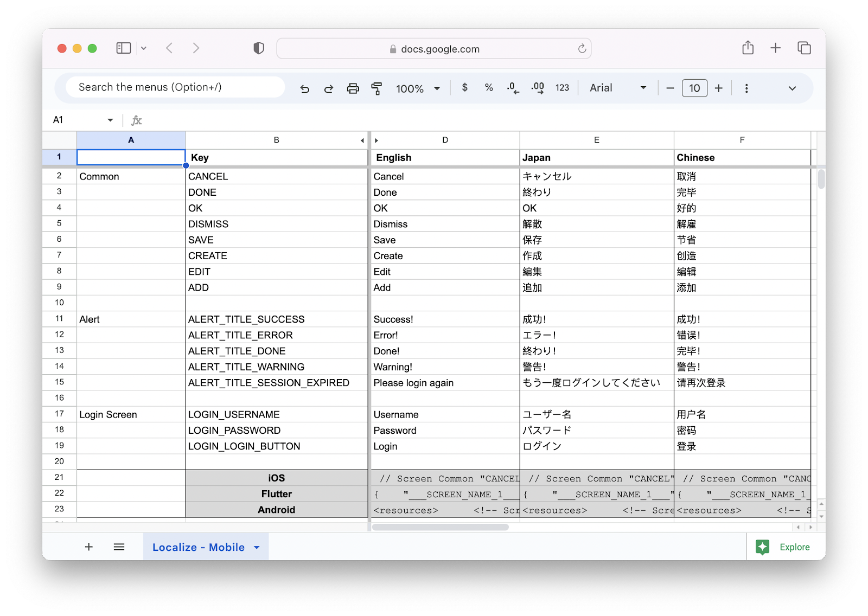Select the row 17 header
This screenshot has height=616, width=868.
(59, 414)
